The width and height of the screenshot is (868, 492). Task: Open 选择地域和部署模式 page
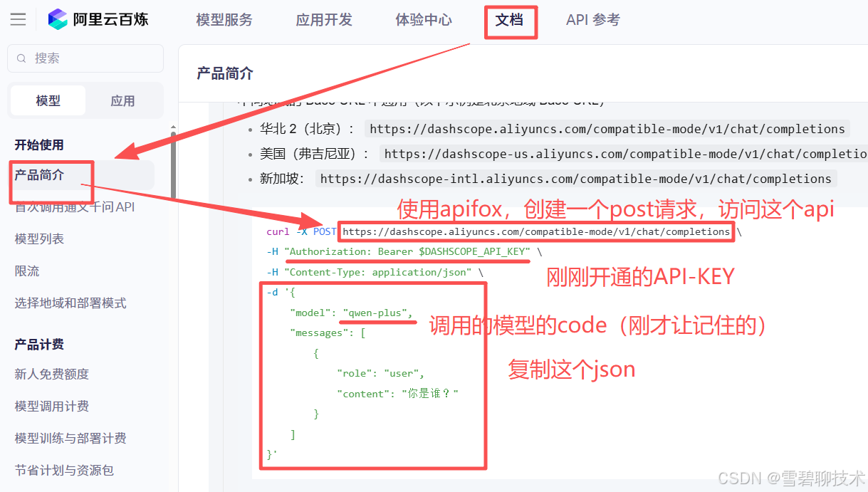70,303
